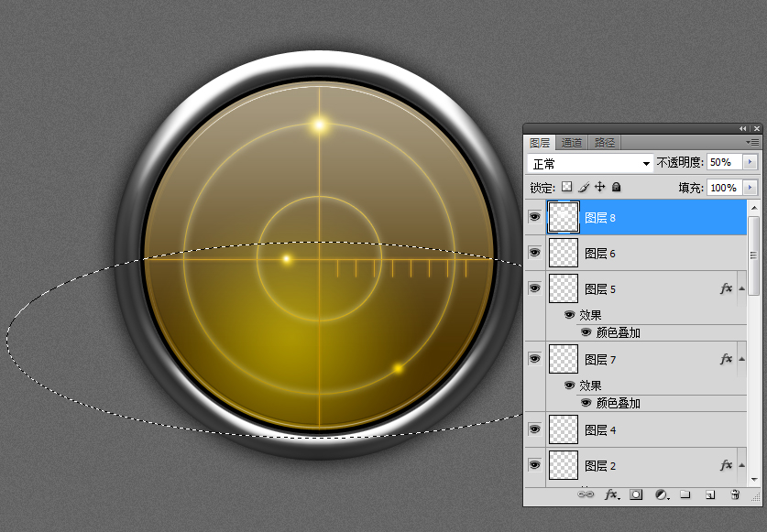Click 颜色叠加 effect under 图层 5
The image size is (767, 532).
click(x=619, y=332)
